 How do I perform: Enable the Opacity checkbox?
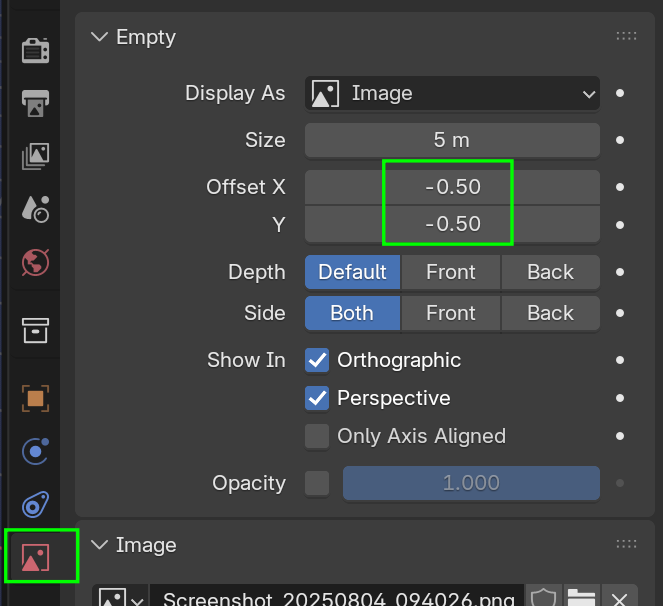(317, 484)
